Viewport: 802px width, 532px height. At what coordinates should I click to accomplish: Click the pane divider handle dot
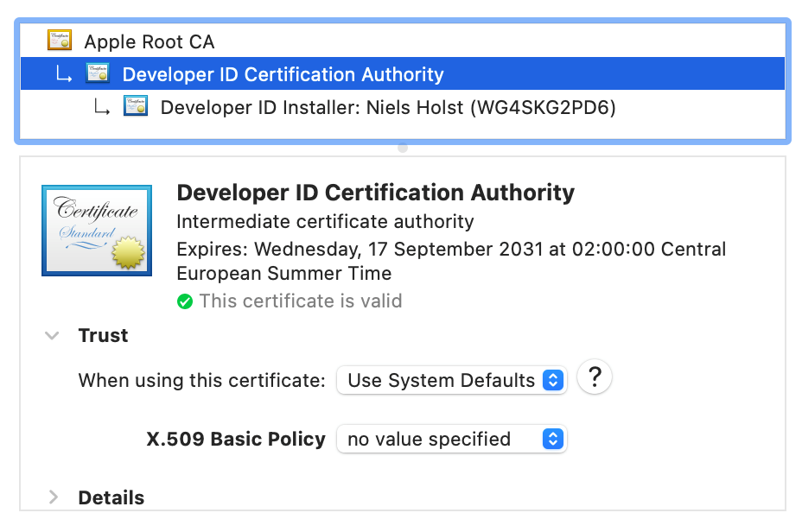tap(402, 148)
